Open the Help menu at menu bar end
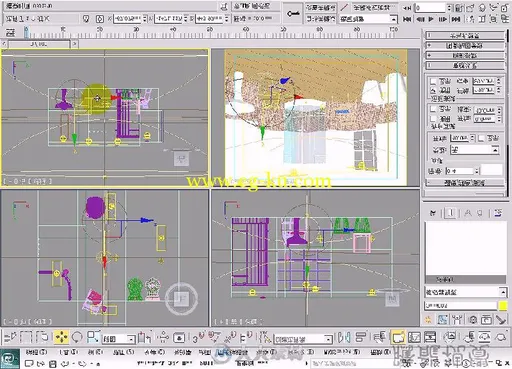 tap(380, 352)
